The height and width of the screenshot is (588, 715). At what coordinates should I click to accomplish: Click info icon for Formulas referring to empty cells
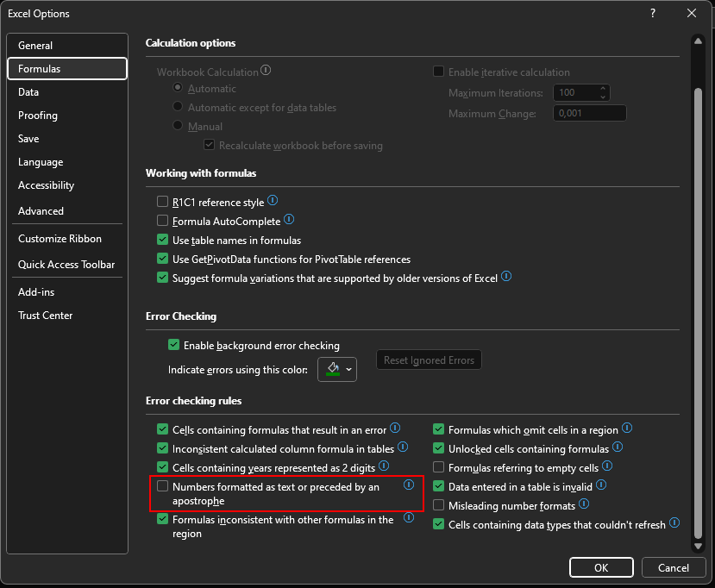point(607,467)
